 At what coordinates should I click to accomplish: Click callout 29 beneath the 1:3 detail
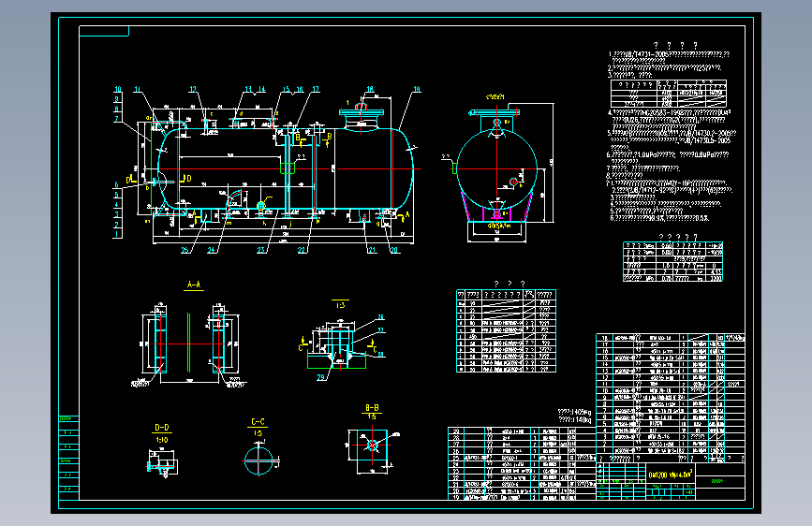(320, 377)
